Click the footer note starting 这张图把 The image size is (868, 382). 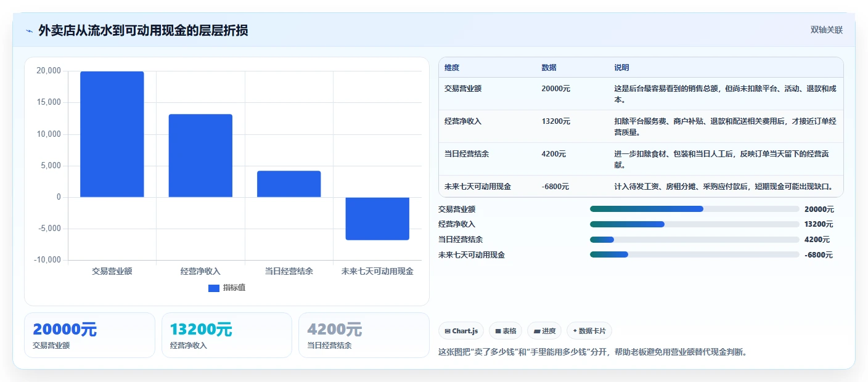592,352
